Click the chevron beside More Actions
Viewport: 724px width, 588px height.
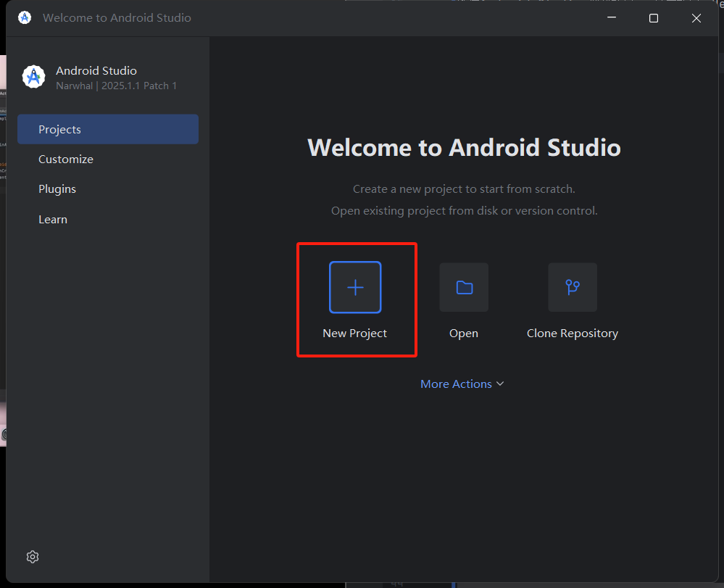500,384
